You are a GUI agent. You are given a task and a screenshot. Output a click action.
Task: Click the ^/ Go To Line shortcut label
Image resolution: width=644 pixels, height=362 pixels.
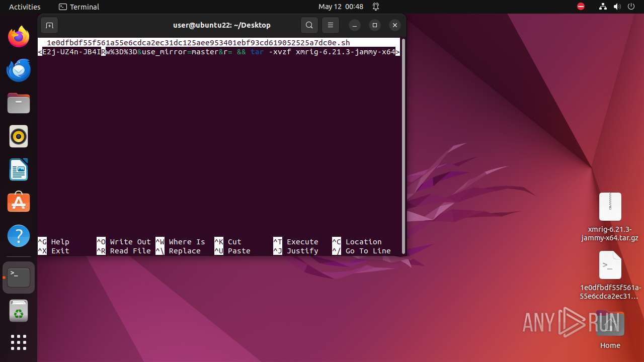click(x=361, y=251)
